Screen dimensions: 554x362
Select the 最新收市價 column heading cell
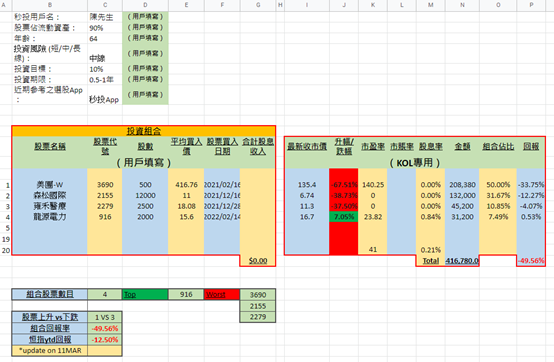307,146
